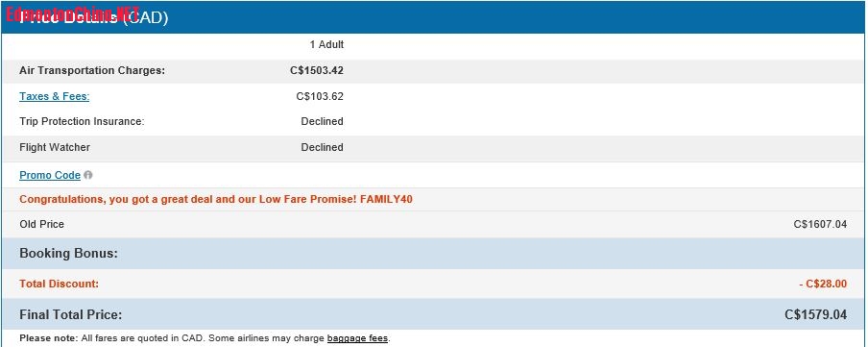Select the Trip Protection Insurance row label
Image resolution: width=868 pixels, height=347 pixels.
tap(82, 121)
